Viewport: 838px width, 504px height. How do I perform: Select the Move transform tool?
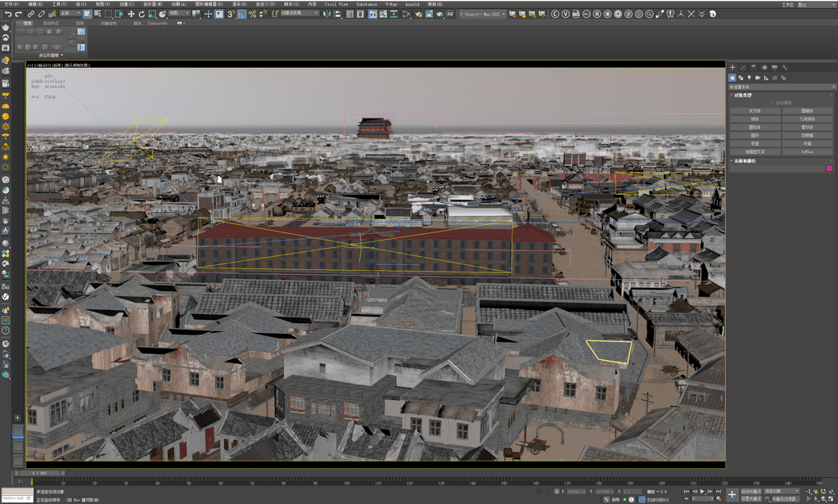(x=131, y=14)
